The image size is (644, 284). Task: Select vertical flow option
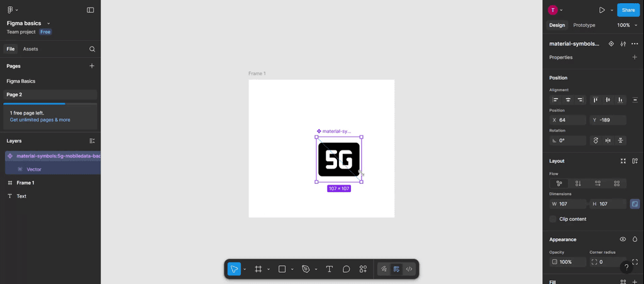tap(579, 183)
